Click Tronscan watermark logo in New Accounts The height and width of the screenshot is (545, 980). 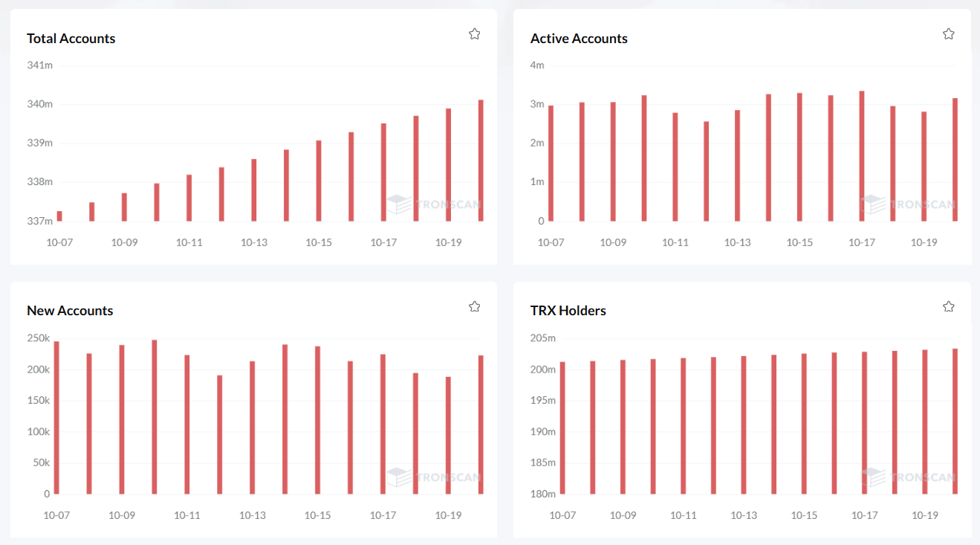click(x=399, y=477)
